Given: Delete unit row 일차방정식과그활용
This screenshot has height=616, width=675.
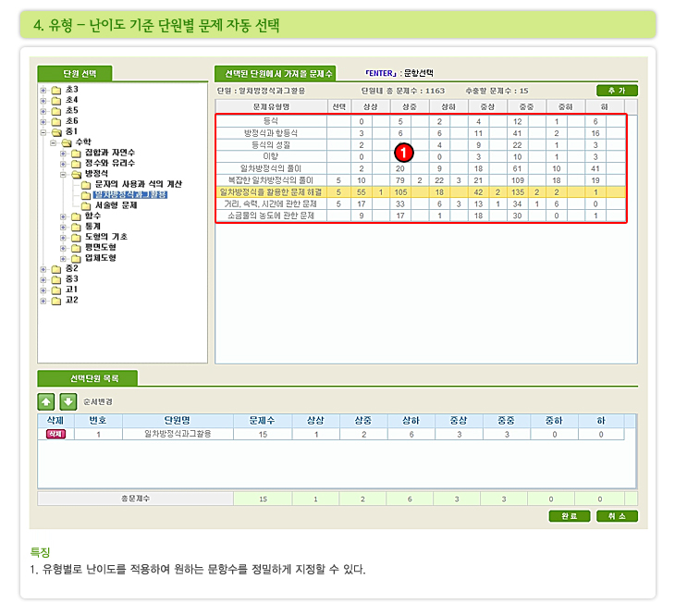Looking at the screenshot, I should pos(56,434).
